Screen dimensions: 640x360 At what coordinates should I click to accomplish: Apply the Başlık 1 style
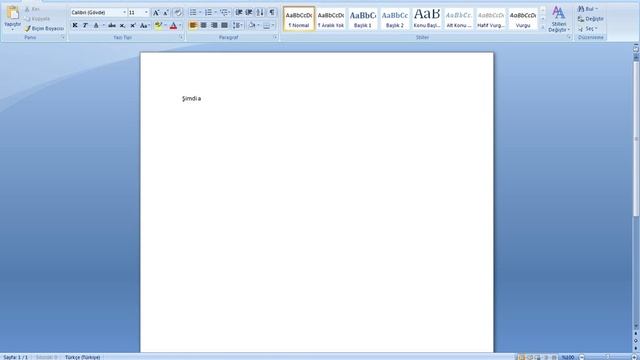click(363, 19)
